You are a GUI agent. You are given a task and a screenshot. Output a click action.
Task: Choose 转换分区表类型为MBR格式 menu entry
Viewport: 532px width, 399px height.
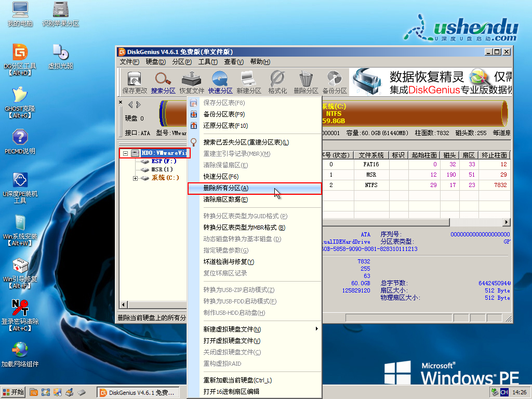255,228
